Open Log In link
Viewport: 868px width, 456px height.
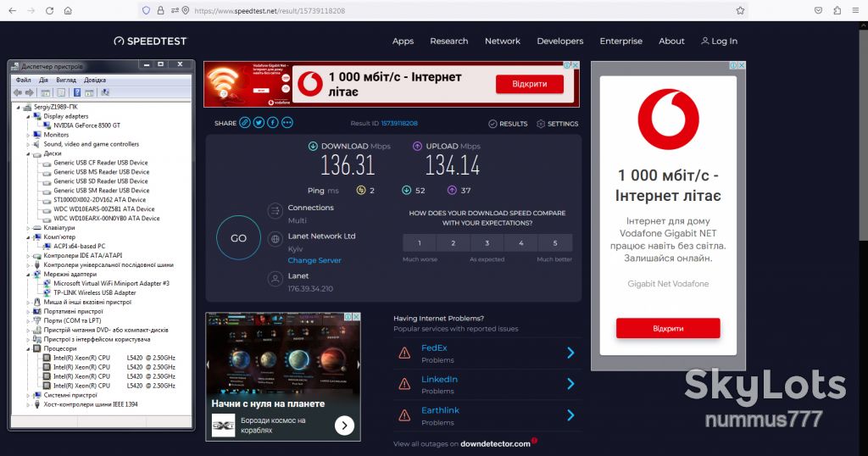click(x=719, y=41)
